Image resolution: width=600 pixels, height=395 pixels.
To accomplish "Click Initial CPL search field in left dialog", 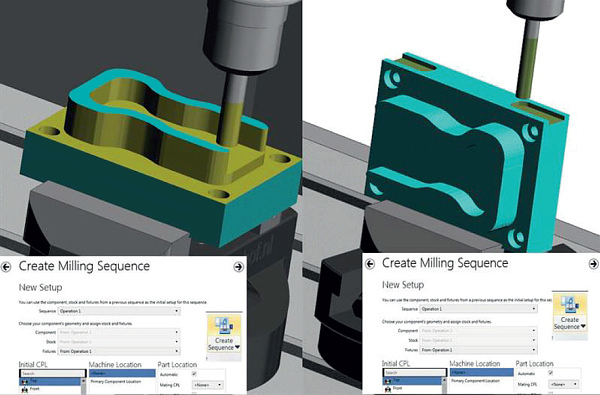I will point(52,374).
